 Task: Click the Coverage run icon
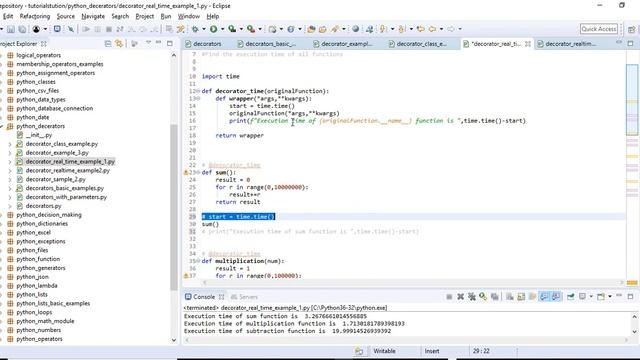tap(232, 29)
